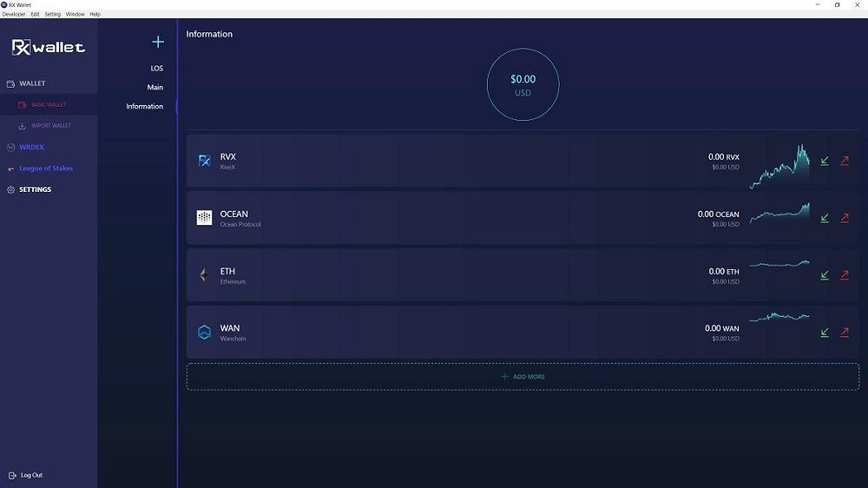The image size is (868, 488).
Task: Click the WAN receive arrow icon
Action: coord(825,333)
